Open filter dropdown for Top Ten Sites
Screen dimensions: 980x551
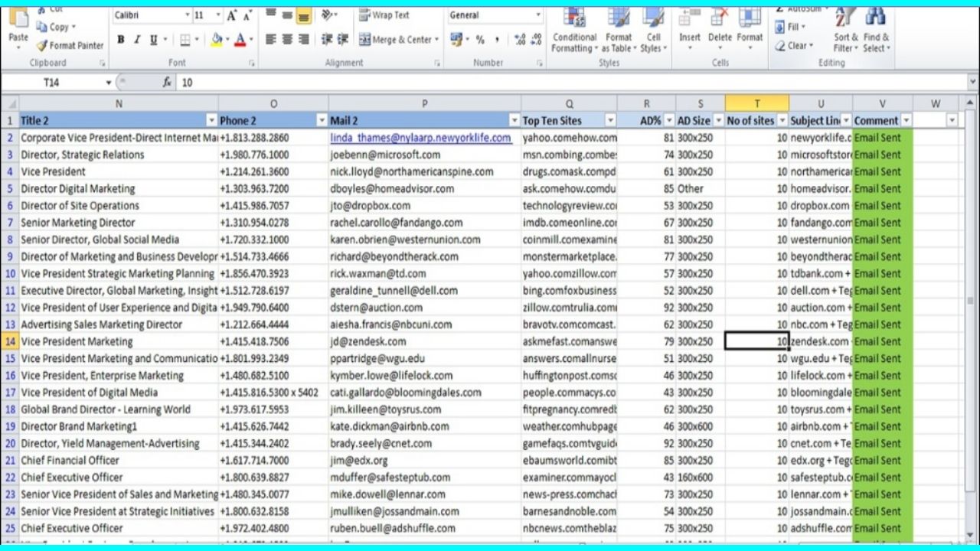(x=610, y=121)
